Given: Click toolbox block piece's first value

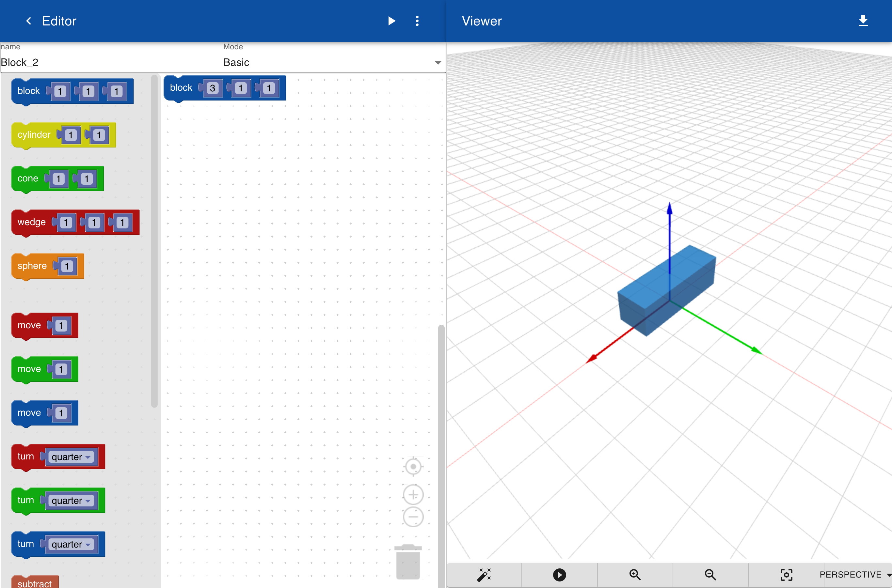Looking at the screenshot, I should [60, 91].
